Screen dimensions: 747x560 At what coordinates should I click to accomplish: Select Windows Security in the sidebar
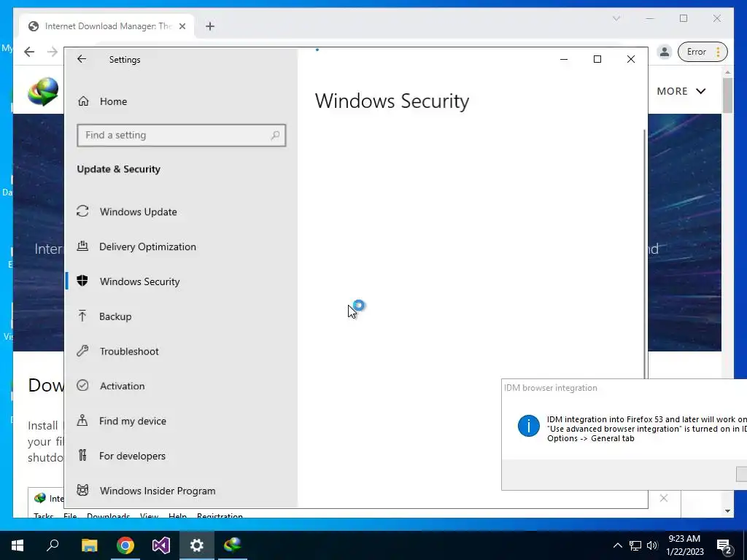coord(181,281)
